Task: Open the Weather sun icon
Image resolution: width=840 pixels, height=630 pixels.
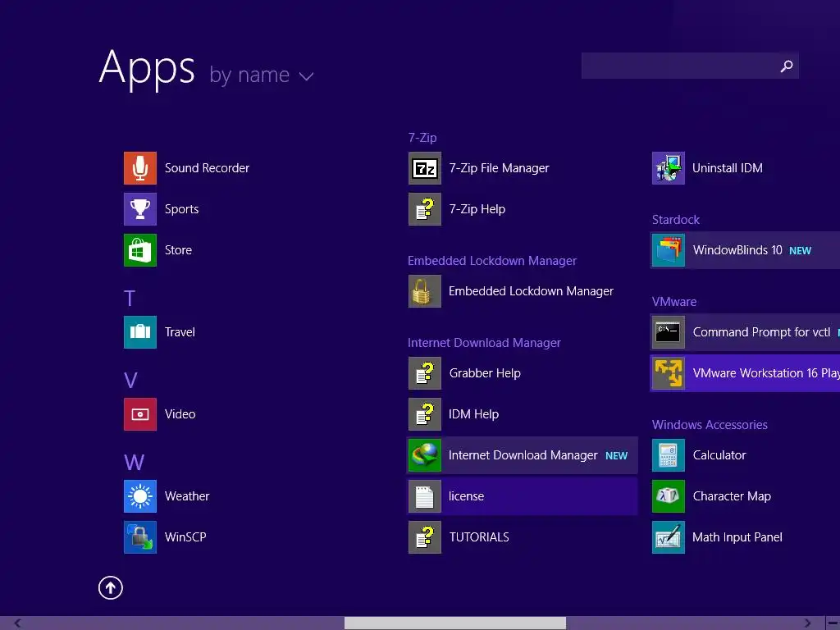Action: pos(139,496)
